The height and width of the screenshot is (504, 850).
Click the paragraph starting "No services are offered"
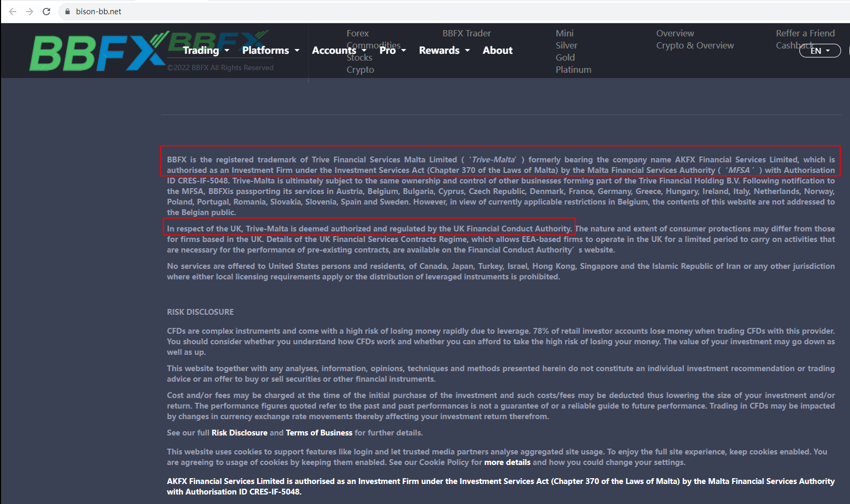coord(501,272)
